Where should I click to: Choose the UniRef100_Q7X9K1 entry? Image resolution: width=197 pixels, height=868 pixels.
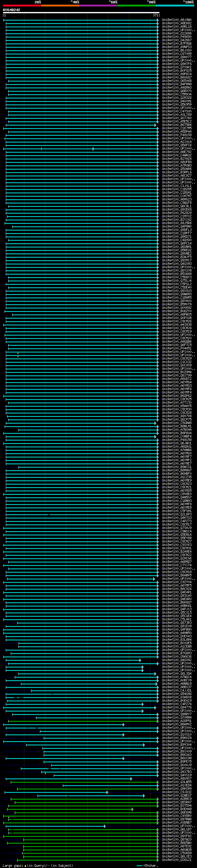[x=177, y=67]
